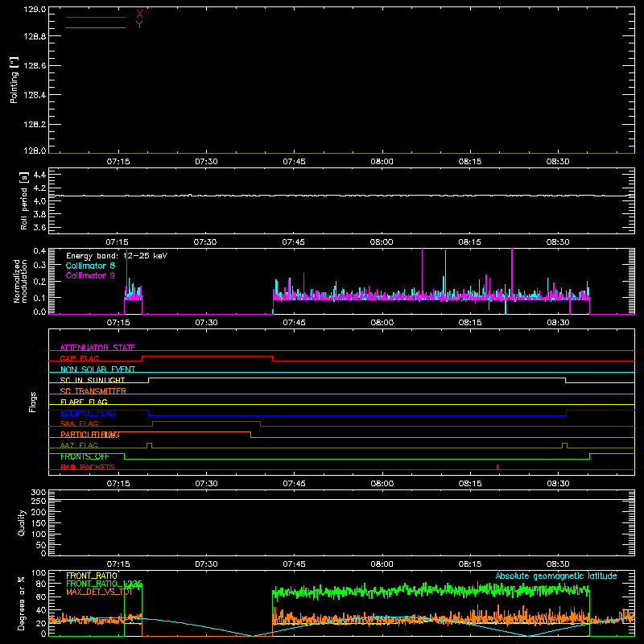Click the ECLIPSE_FLAG label
This screenshot has height=644, width=644.
point(88,413)
